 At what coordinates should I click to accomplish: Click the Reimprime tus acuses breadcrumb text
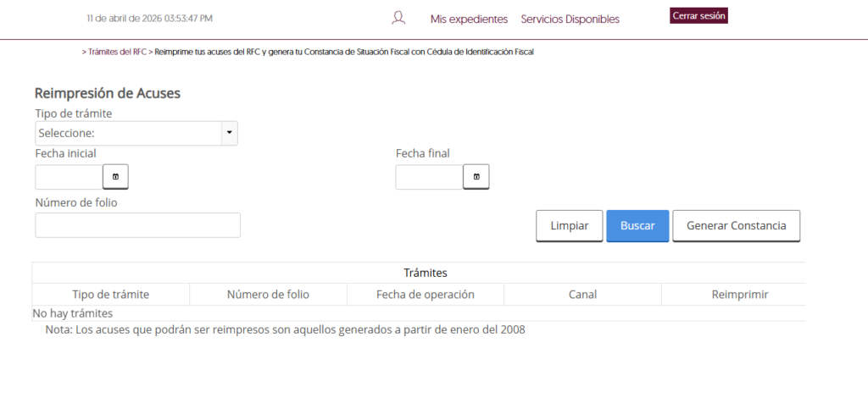pos(344,52)
